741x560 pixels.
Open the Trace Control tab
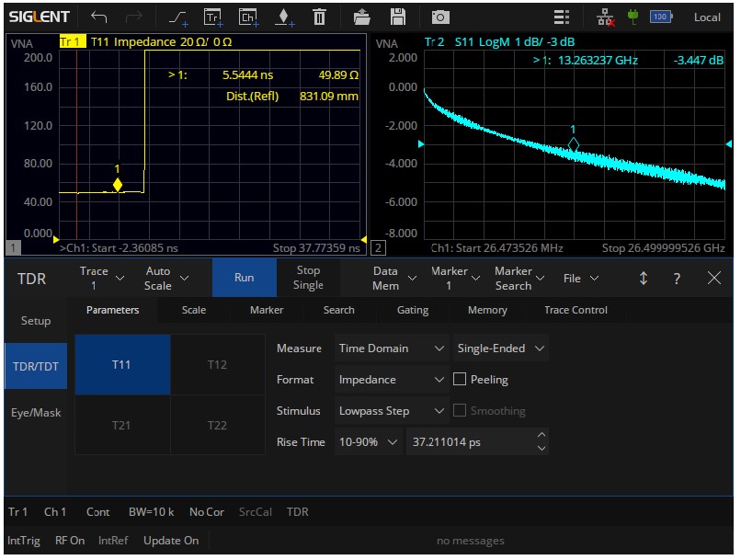point(576,311)
